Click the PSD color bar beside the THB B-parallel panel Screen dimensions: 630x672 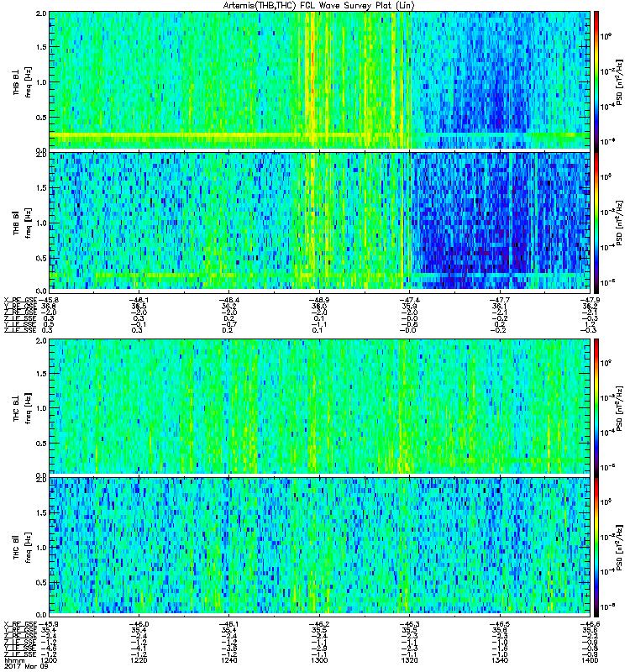(x=596, y=221)
